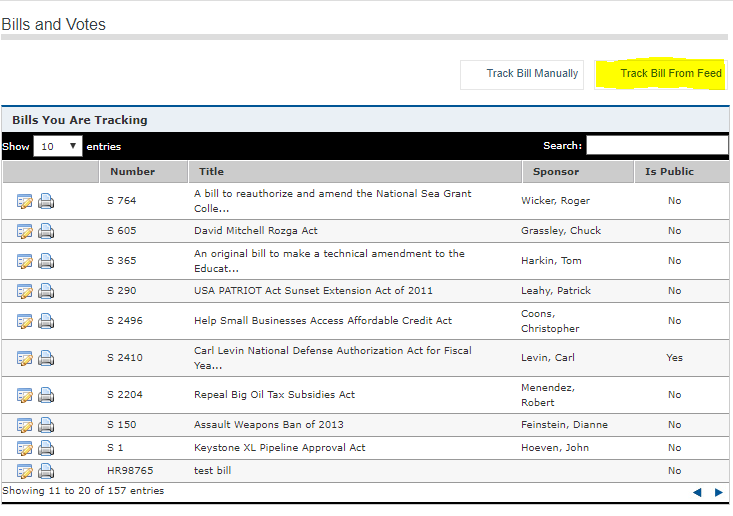The width and height of the screenshot is (733, 516).
Task: Print bill S 2204
Action: [46, 395]
